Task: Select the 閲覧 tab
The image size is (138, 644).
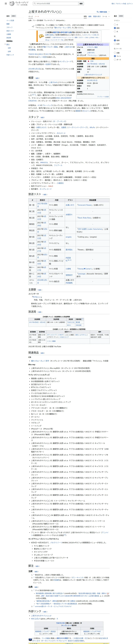Action: [x=85, y=17]
